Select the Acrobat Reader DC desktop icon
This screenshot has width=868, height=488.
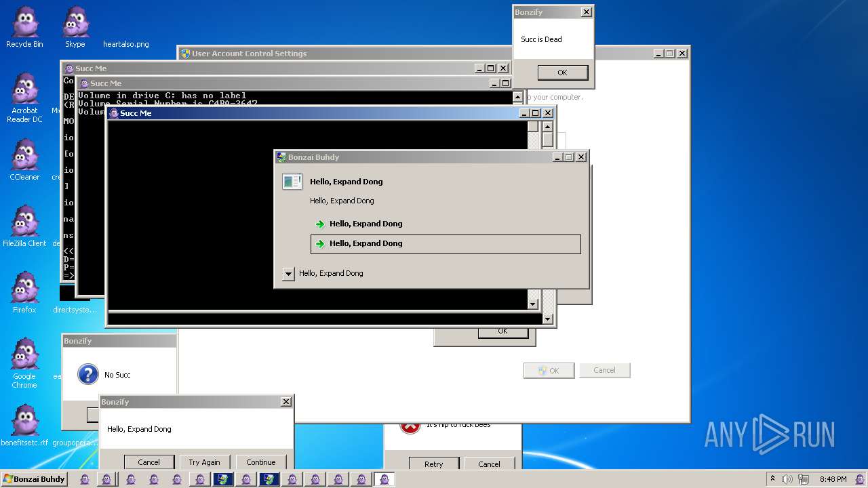[24, 98]
